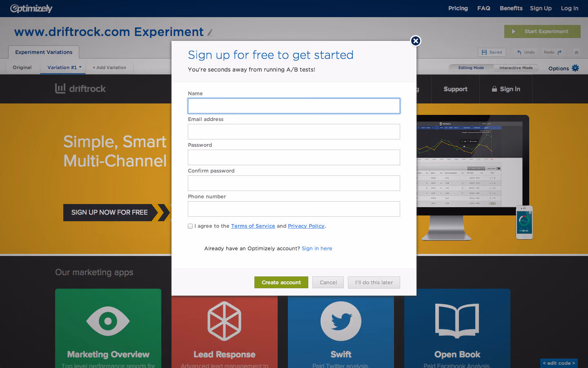Click the Optimizely logo
Viewport: 588px width, 368px height.
point(31,8)
